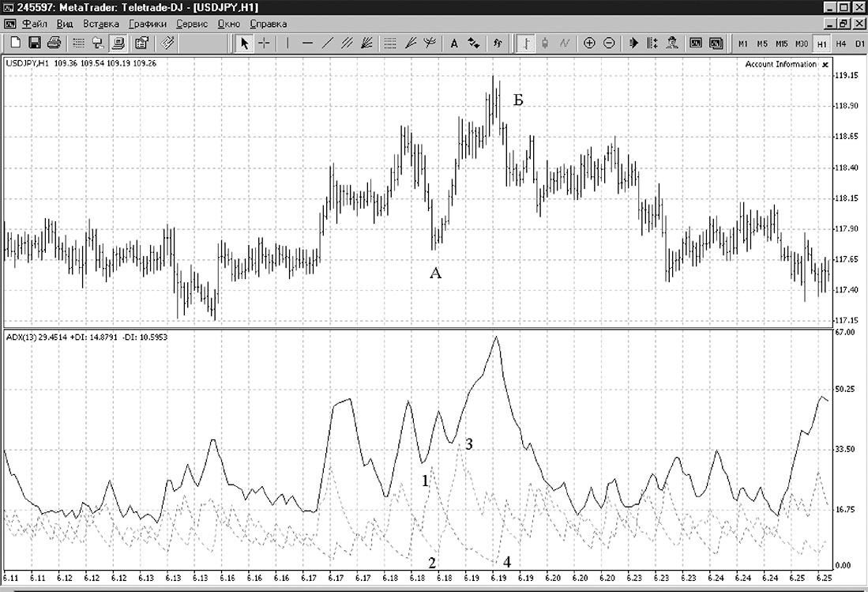
Task: Open the application title bar system icon
Action: point(8,7)
